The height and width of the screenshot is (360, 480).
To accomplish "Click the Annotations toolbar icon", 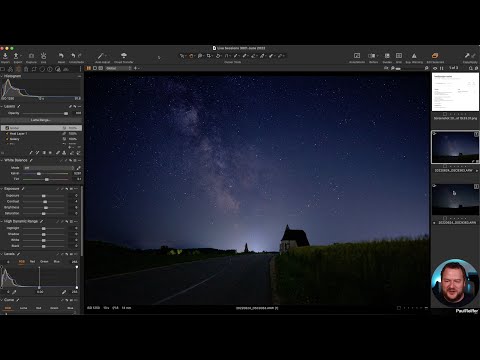I will coord(357,56).
